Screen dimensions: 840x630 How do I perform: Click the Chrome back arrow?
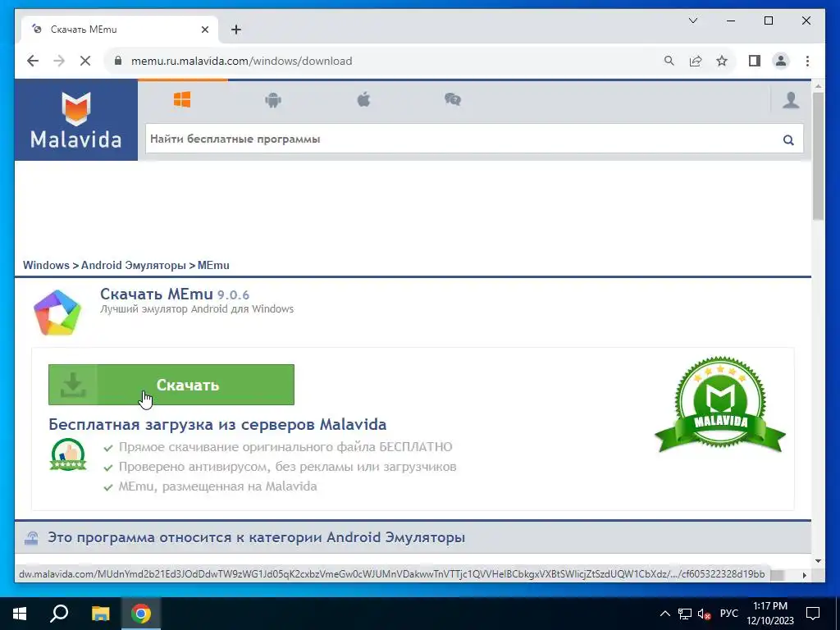point(33,61)
